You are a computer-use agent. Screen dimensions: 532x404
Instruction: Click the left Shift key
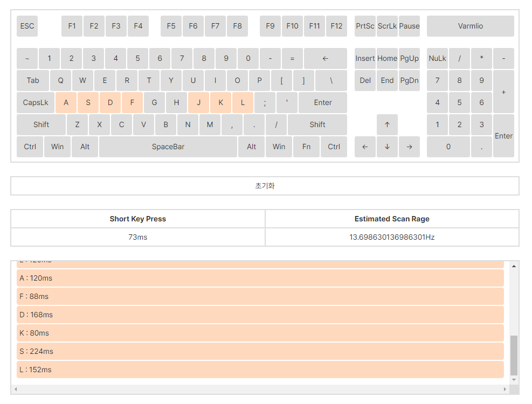41,124
